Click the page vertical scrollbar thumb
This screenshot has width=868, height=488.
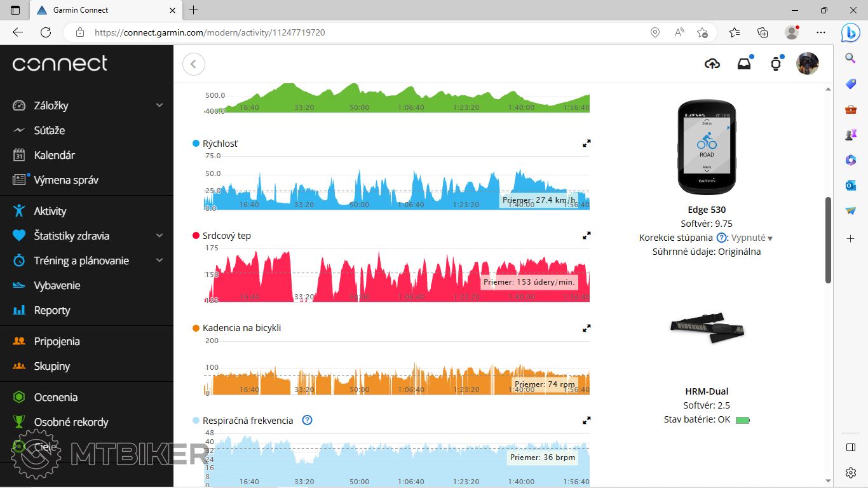(828, 240)
